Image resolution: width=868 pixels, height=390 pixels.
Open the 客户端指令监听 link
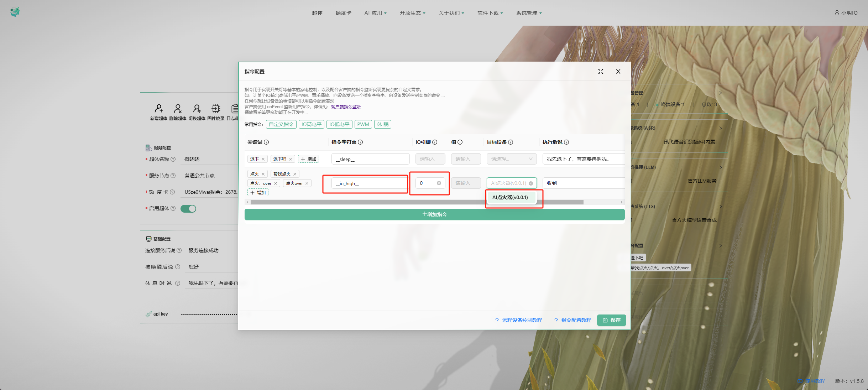346,107
